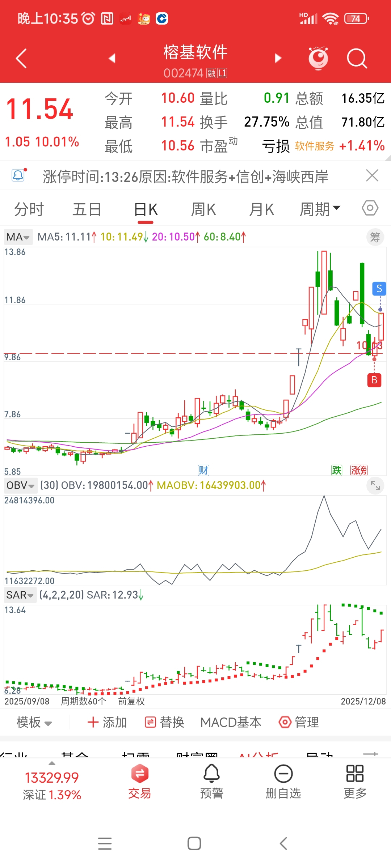
Task: Open the MA indicator dropdown
Action: (18, 237)
